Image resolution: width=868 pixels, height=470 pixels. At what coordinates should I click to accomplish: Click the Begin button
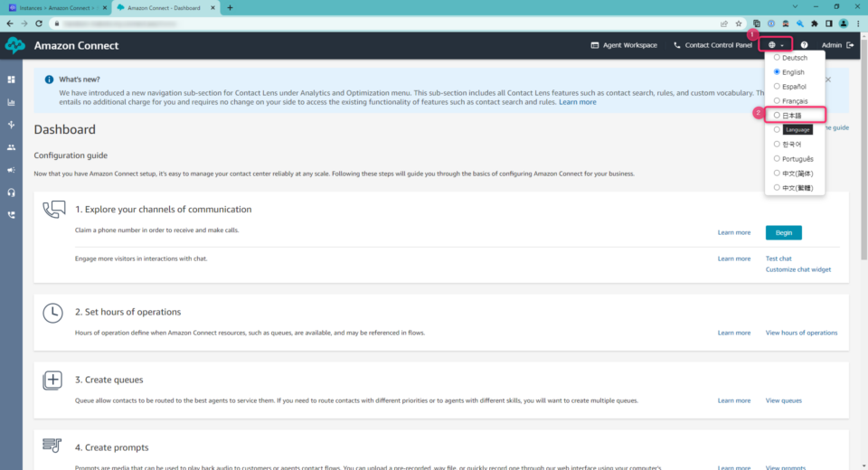(x=783, y=232)
